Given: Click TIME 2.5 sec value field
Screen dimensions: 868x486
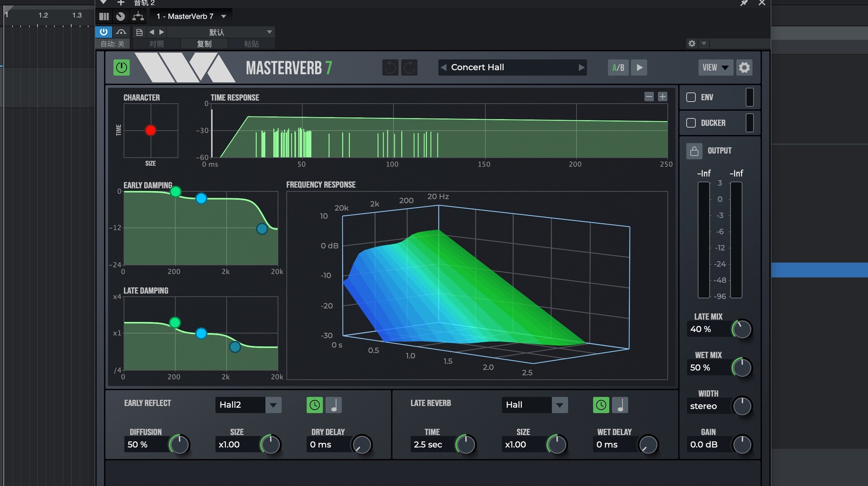Looking at the screenshot, I should (x=432, y=444).
